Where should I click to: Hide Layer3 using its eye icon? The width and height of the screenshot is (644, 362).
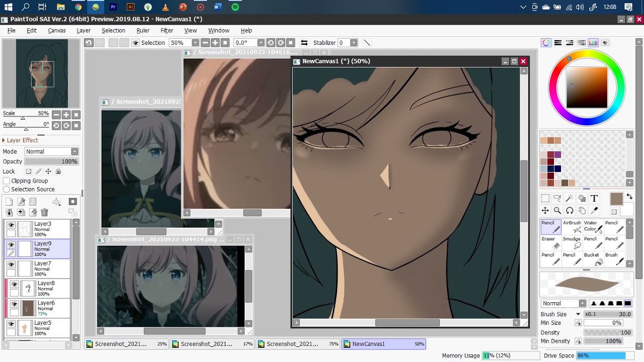click(11, 226)
